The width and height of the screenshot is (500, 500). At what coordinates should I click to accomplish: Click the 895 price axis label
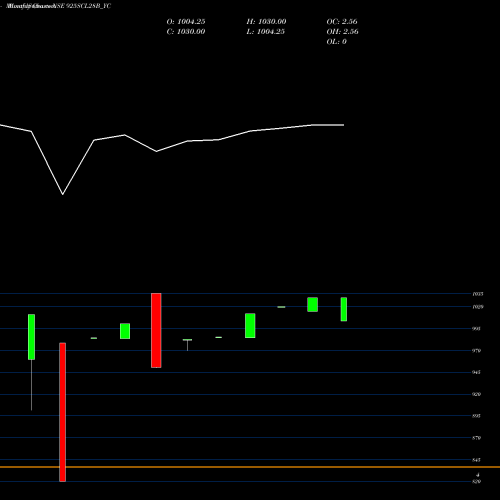pyautogui.click(x=476, y=416)
